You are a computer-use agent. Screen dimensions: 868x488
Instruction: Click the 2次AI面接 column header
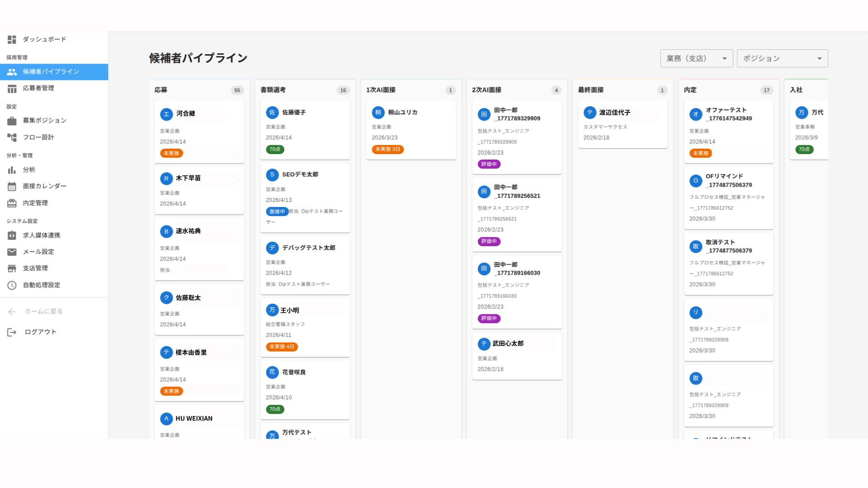click(486, 90)
